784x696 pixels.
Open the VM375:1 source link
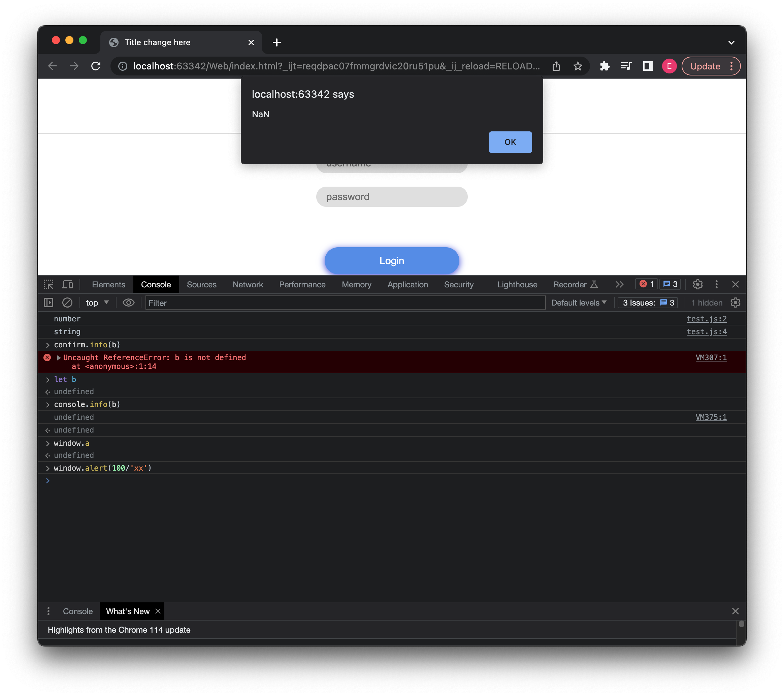(711, 417)
